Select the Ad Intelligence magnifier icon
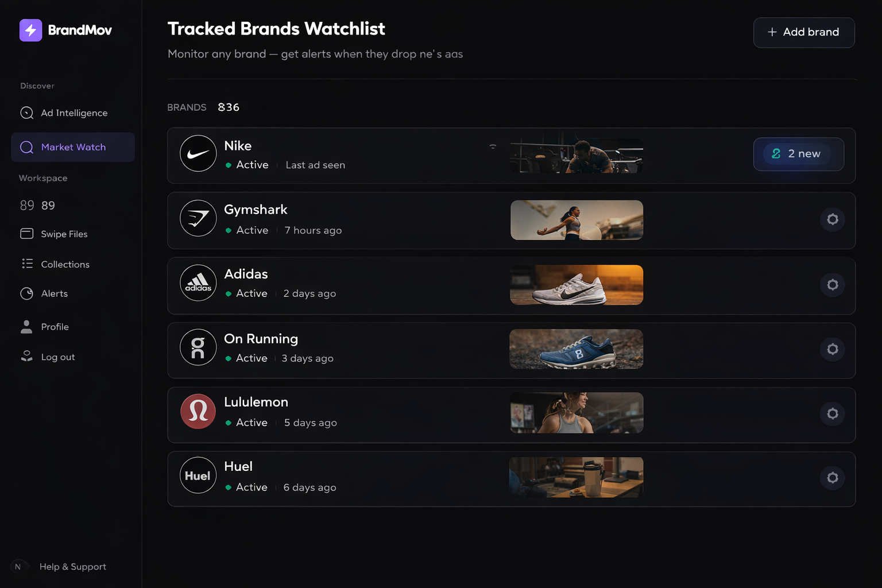Screen dimensions: 882x588 click(26, 113)
